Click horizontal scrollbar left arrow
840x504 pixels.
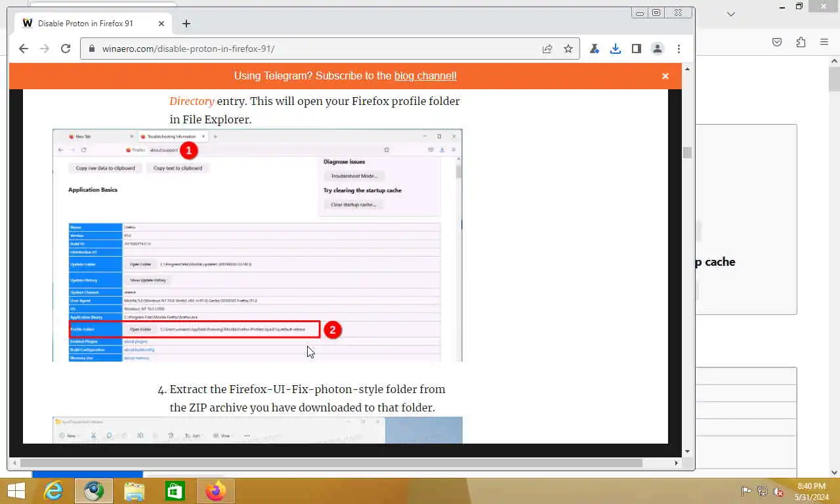pos(14,463)
